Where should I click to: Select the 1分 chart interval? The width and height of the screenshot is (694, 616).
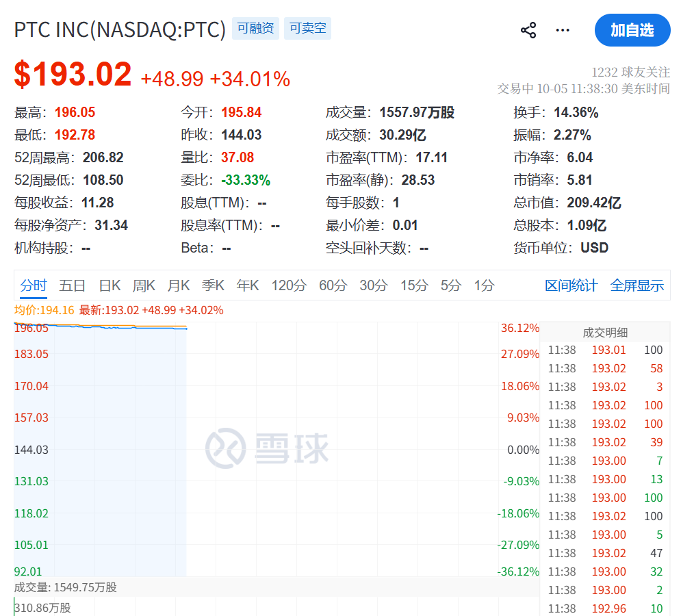(484, 285)
